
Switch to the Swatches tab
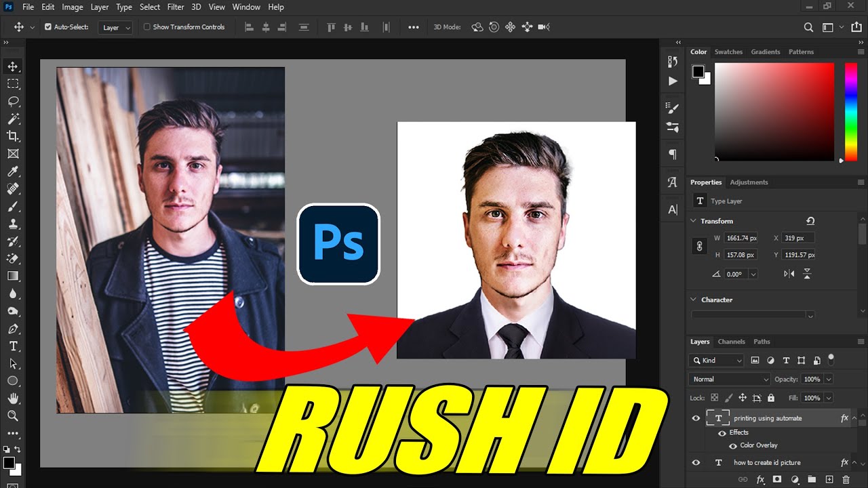click(x=729, y=52)
